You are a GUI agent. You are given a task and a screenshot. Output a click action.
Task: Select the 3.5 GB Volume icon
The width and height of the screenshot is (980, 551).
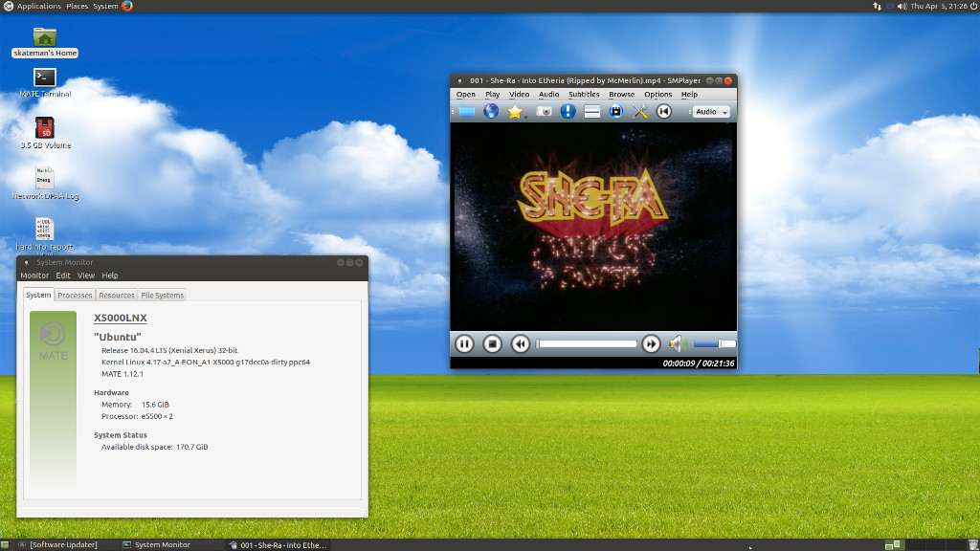coord(45,133)
